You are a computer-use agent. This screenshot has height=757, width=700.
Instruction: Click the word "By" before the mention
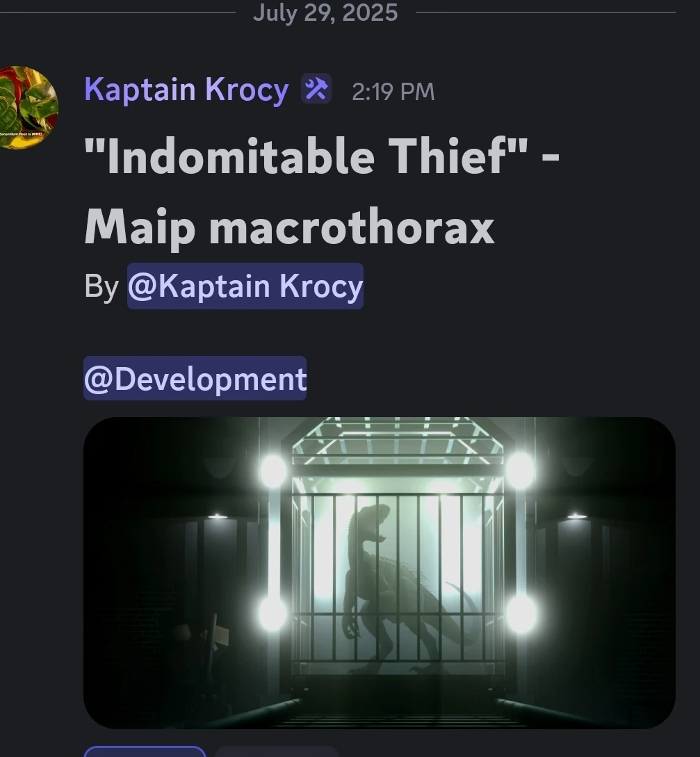click(x=101, y=286)
